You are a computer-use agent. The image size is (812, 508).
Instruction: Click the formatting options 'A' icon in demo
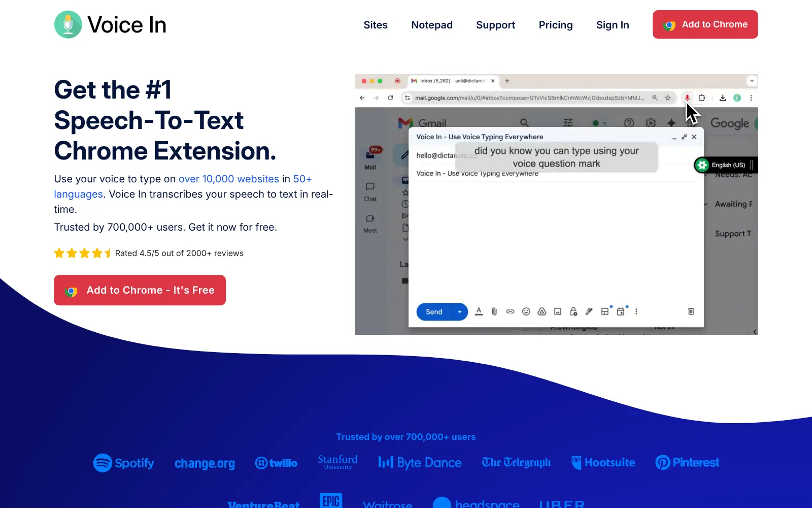click(479, 311)
